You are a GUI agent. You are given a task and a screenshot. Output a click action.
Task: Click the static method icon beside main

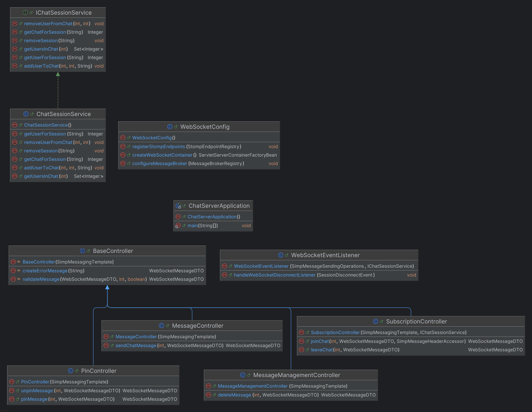(178, 226)
